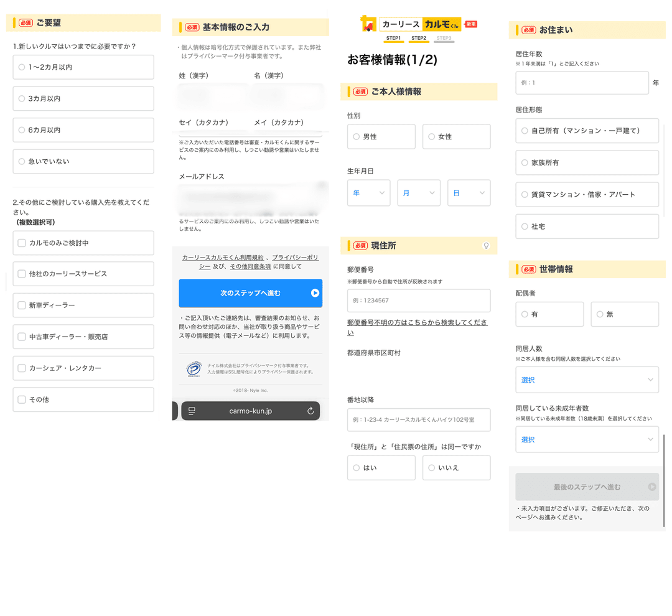
Task: Click the 郵便番号 postal code input field
Action: [418, 301]
